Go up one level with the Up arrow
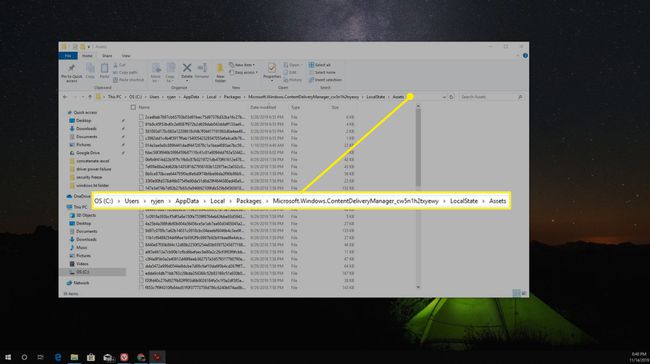 [90, 97]
